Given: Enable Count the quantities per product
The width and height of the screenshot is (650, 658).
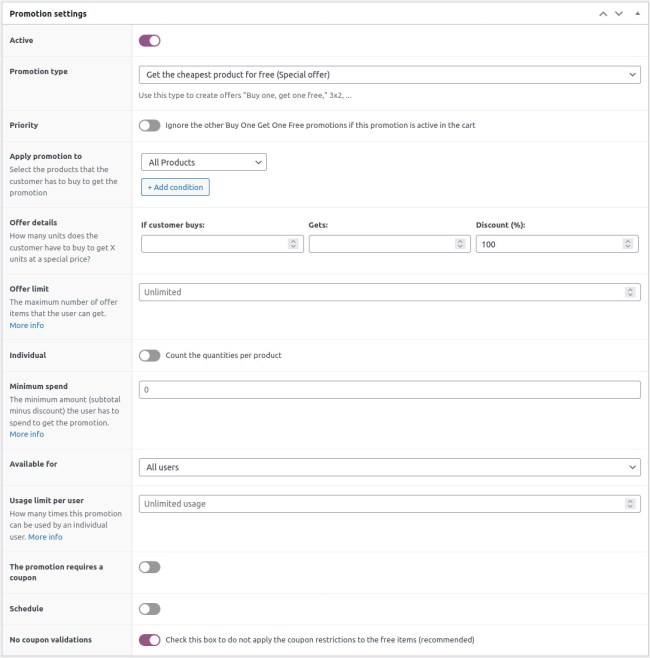Looking at the screenshot, I should 149,356.
